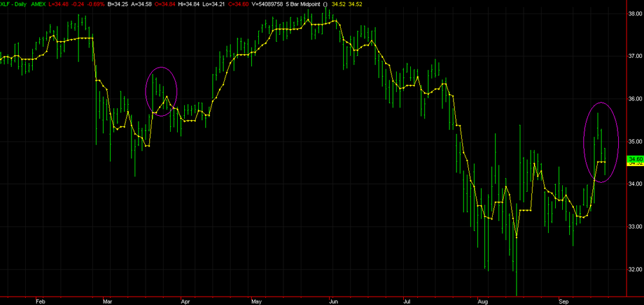Select the XLF - Daily symbol label

(x=14, y=4)
